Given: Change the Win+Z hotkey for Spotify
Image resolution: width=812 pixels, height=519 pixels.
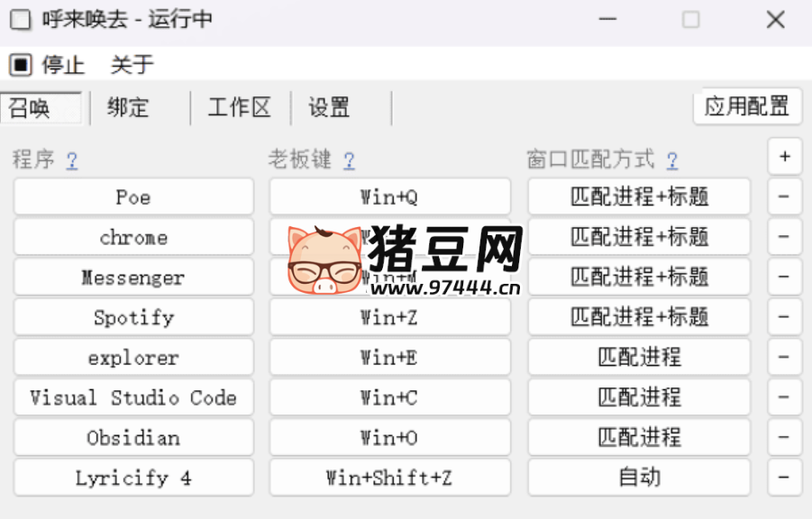Looking at the screenshot, I should click(x=389, y=317).
